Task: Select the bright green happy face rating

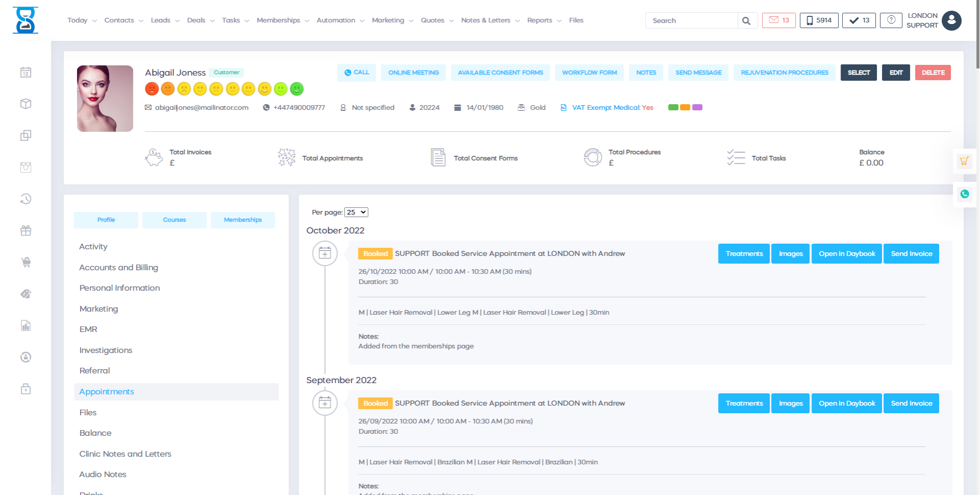Action: coord(297,89)
